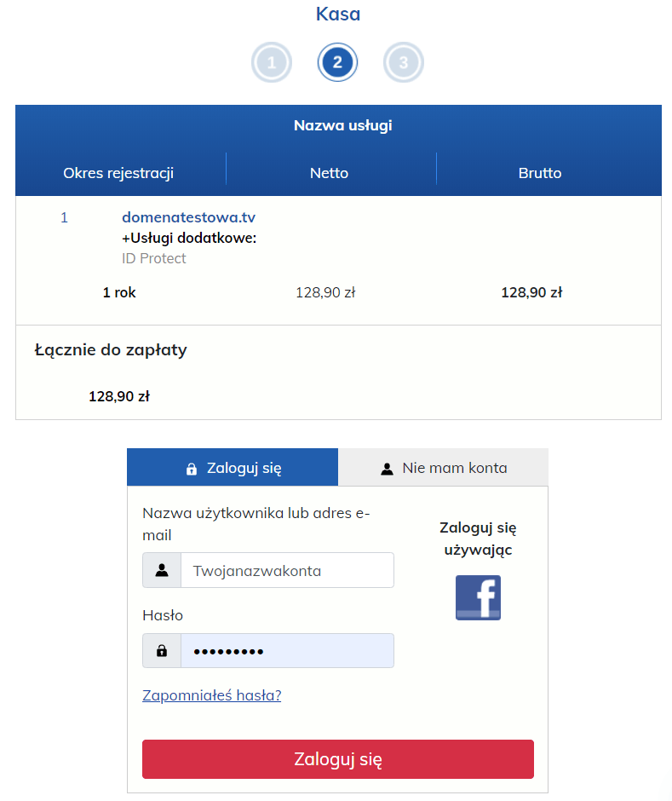
Task: Click the ID Protect additional service text
Action: coord(153,258)
